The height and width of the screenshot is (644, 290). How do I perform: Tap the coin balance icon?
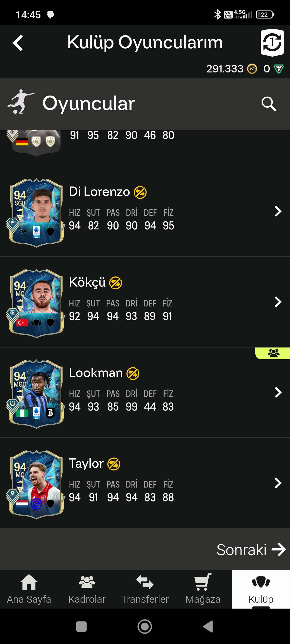tap(252, 69)
